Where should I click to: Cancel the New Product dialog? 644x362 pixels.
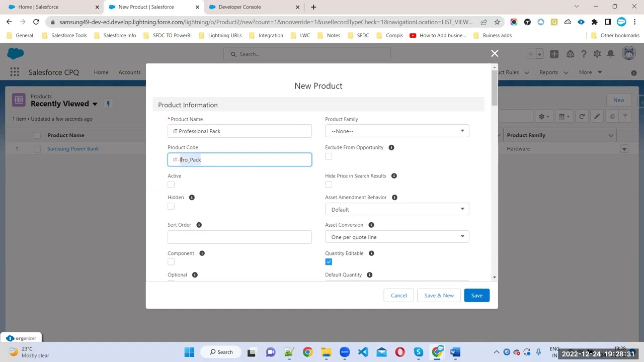pos(398,296)
